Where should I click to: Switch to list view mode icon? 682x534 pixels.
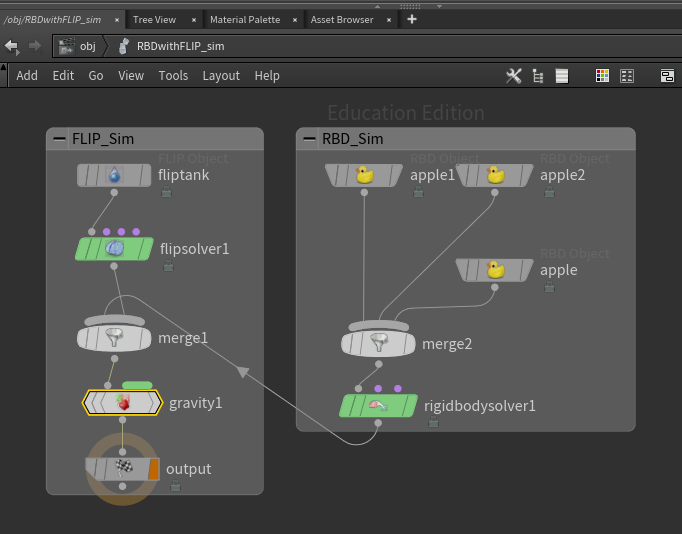click(x=562, y=76)
